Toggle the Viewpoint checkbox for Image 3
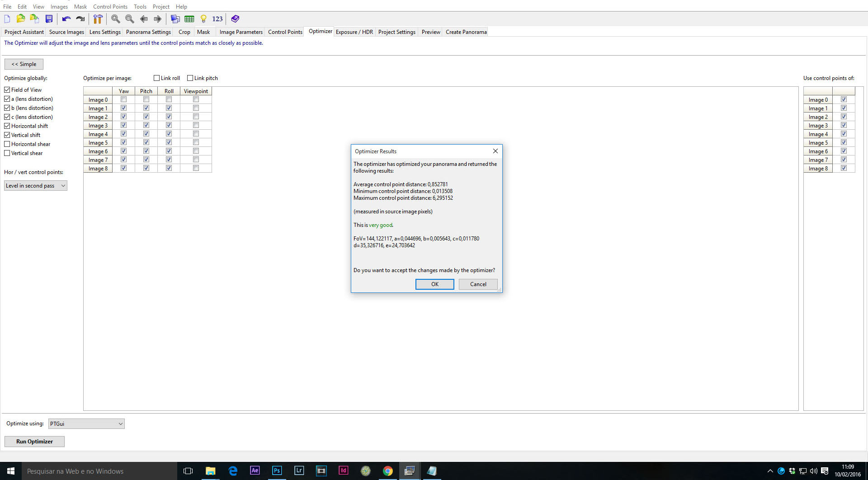The image size is (868, 480). (x=196, y=125)
